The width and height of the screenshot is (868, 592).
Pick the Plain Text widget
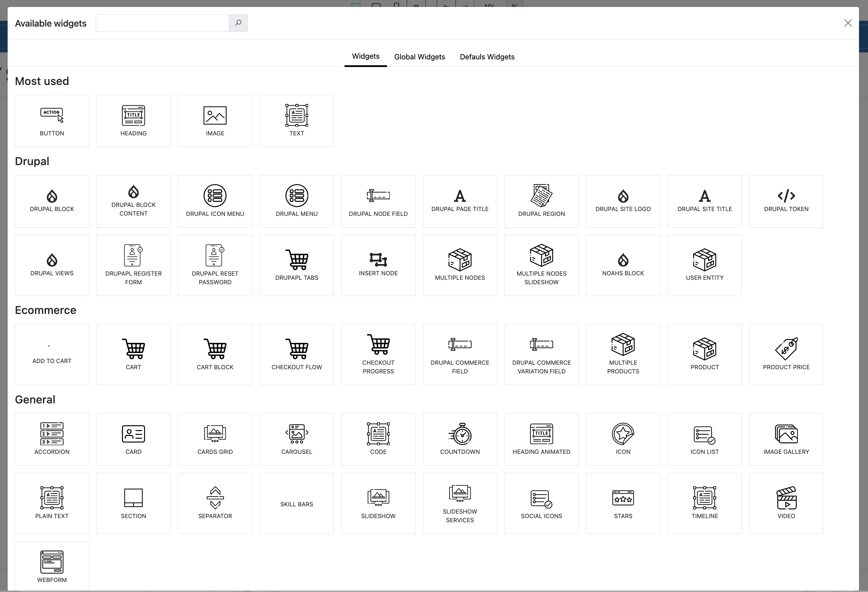pyautogui.click(x=52, y=504)
